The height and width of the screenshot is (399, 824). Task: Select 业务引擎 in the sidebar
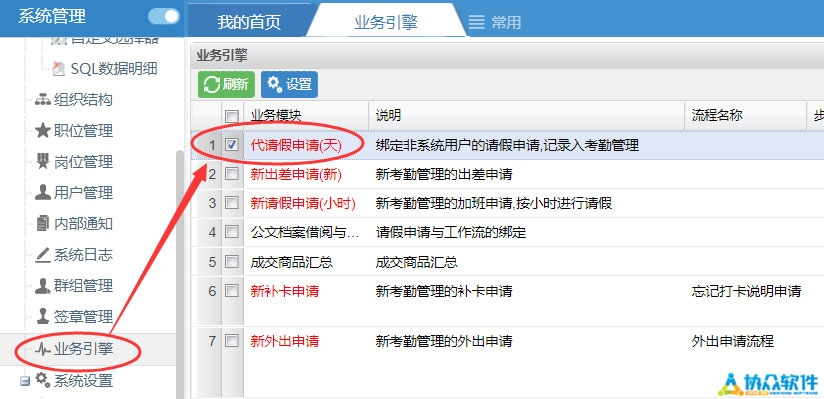coord(83,349)
